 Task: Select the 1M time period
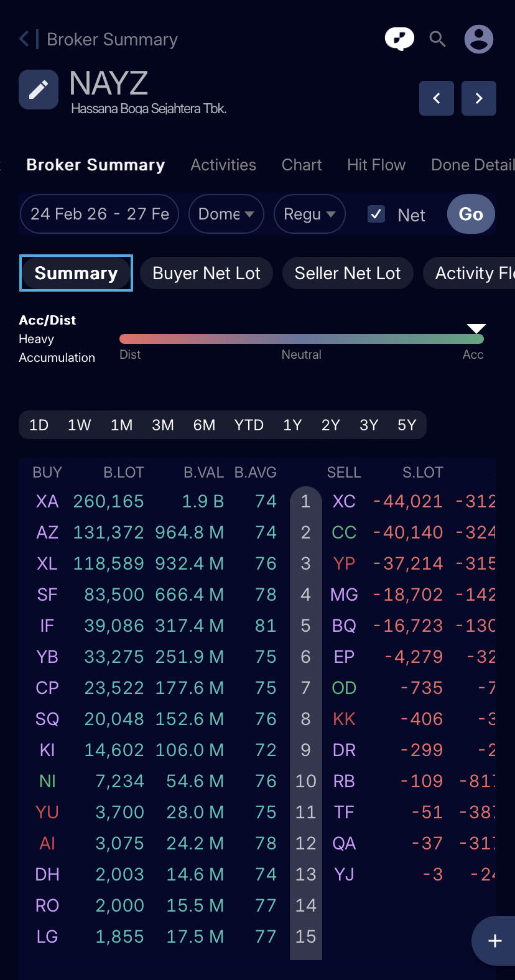pos(121,425)
